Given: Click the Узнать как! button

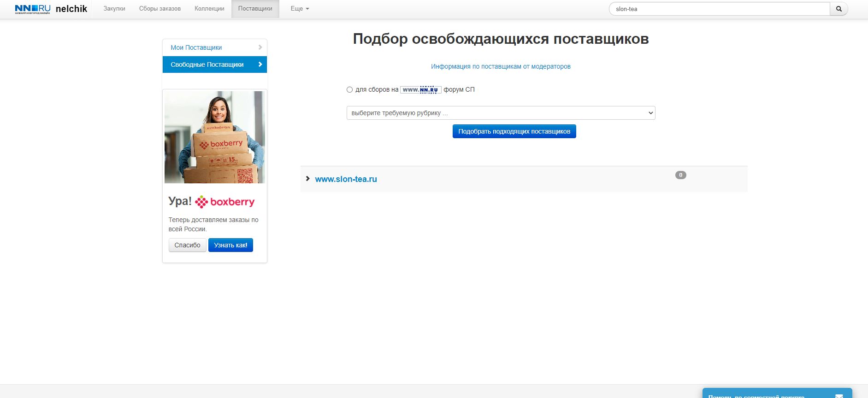Looking at the screenshot, I should pyautogui.click(x=230, y=245).
